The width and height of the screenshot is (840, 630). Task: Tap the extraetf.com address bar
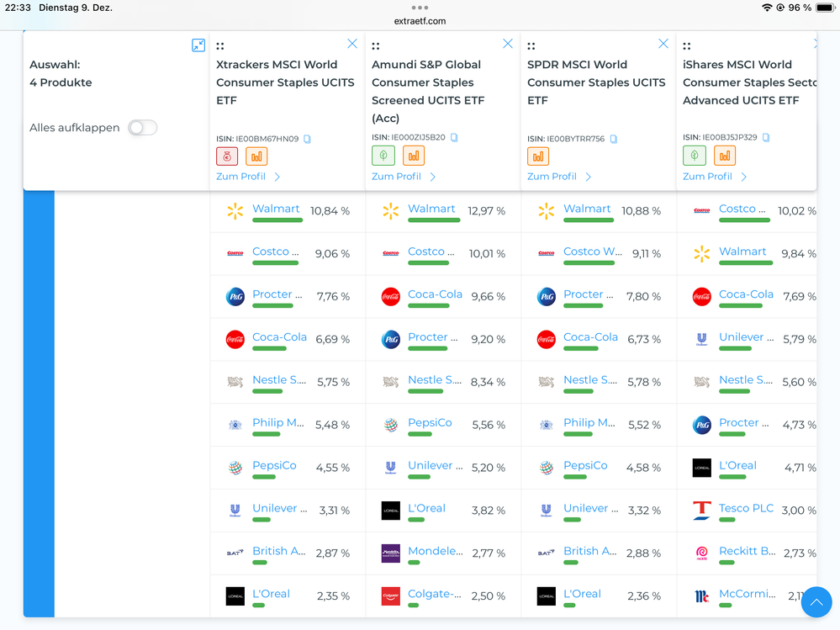420,21
